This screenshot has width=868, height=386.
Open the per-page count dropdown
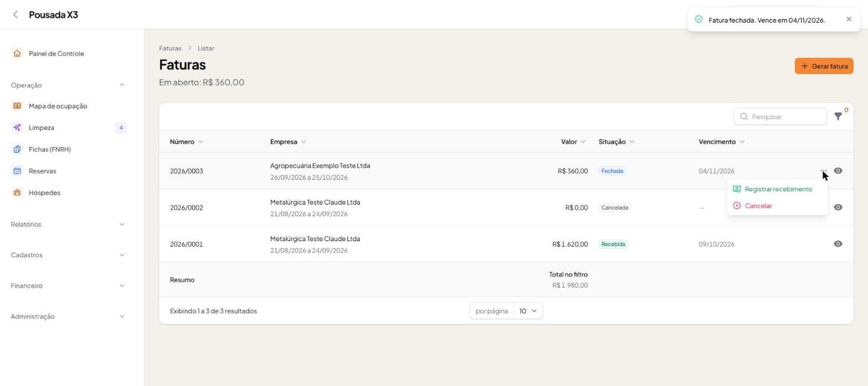pos(528,311)
